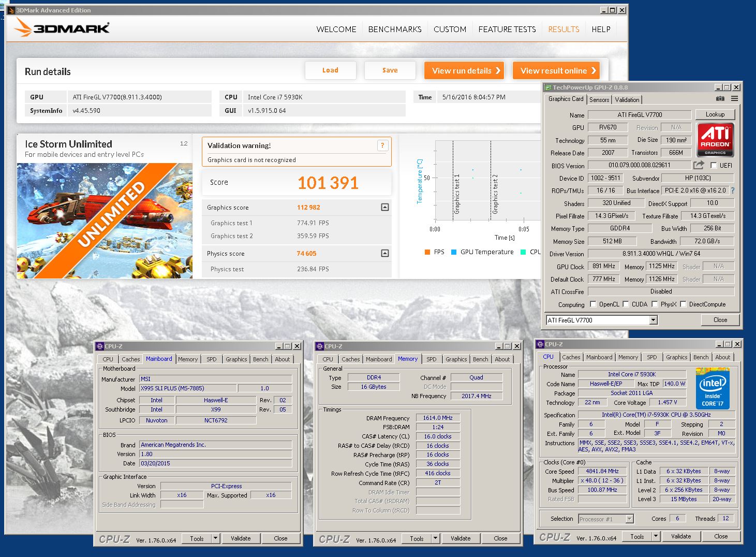Open Caches tab in the Mainboard CPU-Z window
756x557 pixels.
130,359
